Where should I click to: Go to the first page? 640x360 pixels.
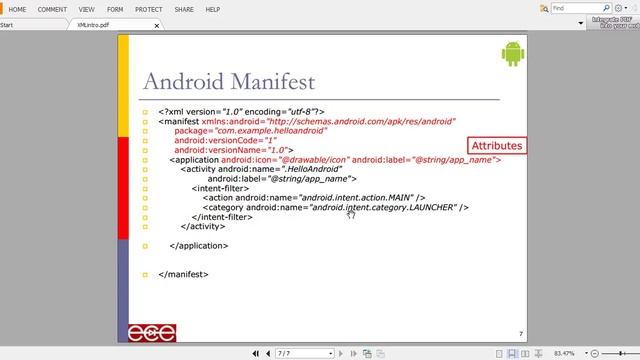click(x=256, y=353)
